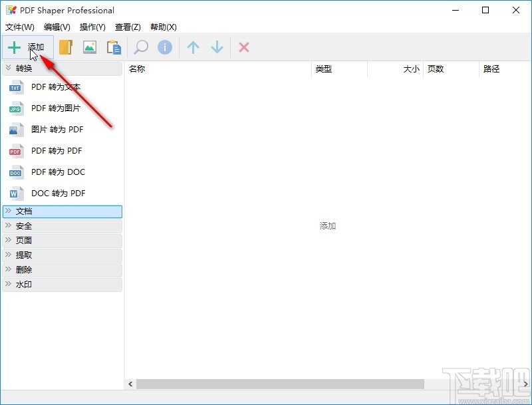Viewport: 532px width, 405px height.
Task: Click the PDF Shaper app icon in title bar
Action: (x=11, y=10)
